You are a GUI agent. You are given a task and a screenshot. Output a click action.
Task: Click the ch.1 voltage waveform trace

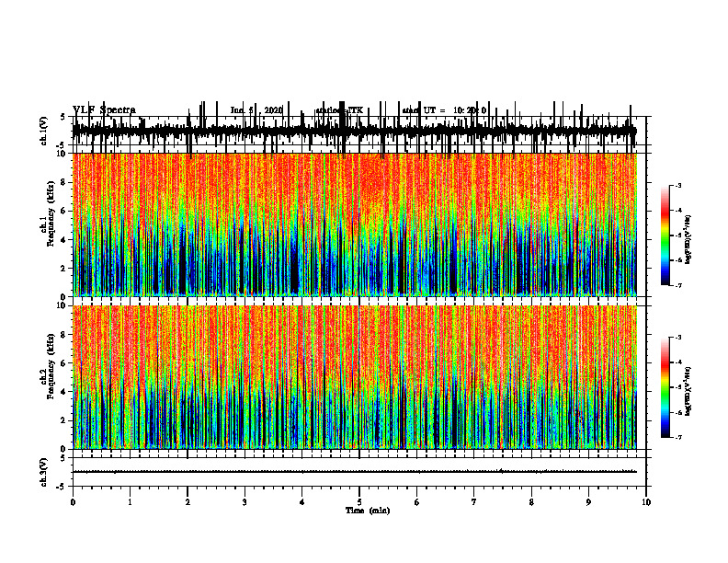[x=354, y=131]
